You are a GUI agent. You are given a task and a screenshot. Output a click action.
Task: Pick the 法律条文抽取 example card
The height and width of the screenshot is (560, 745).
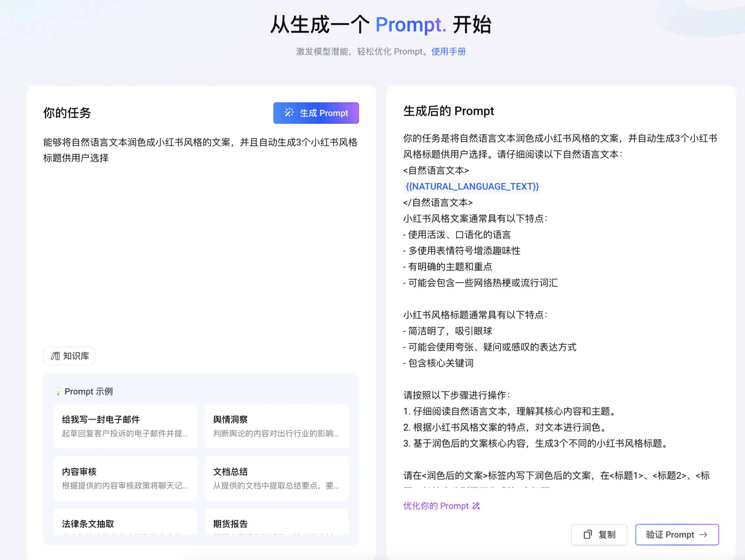coord(125,523)
